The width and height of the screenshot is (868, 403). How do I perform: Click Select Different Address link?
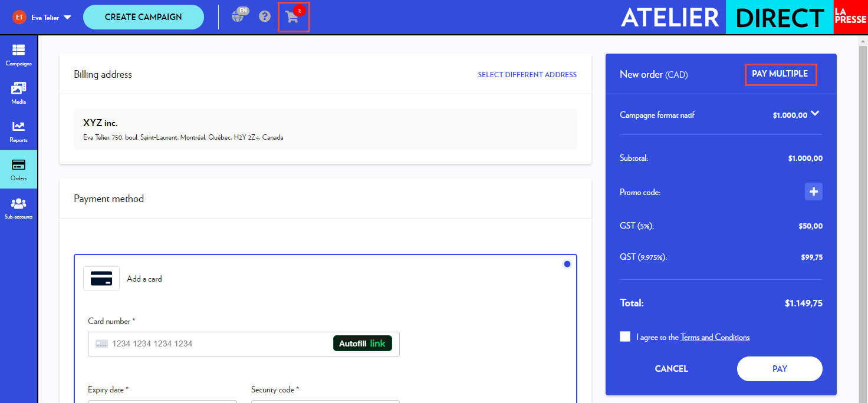527,75
